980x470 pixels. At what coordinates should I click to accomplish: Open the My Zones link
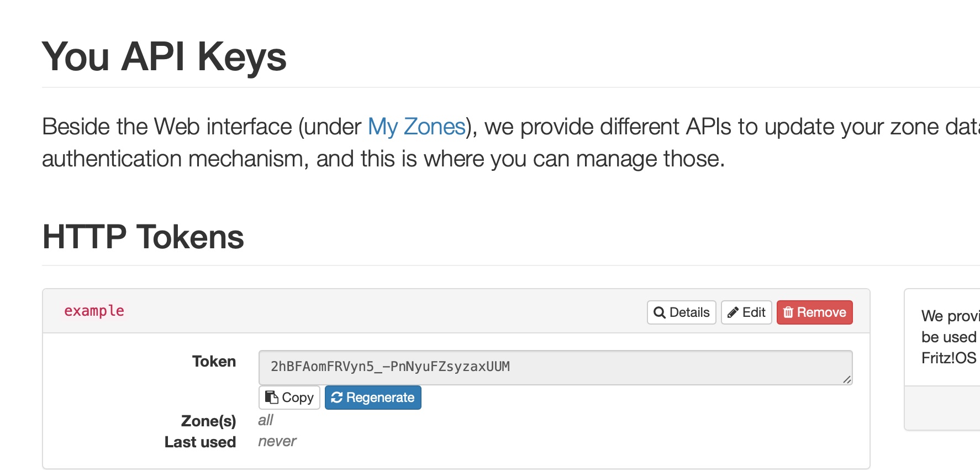point(417,127)
